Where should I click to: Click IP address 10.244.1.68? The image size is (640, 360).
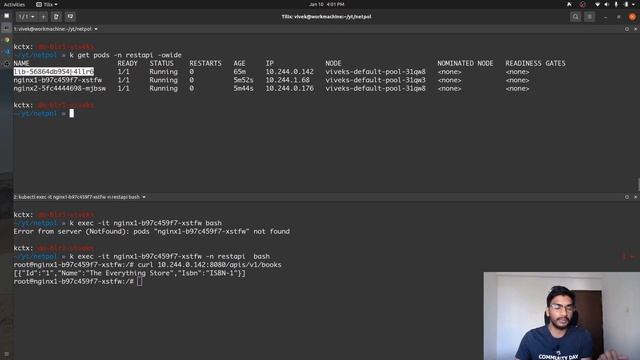point(287,80)
